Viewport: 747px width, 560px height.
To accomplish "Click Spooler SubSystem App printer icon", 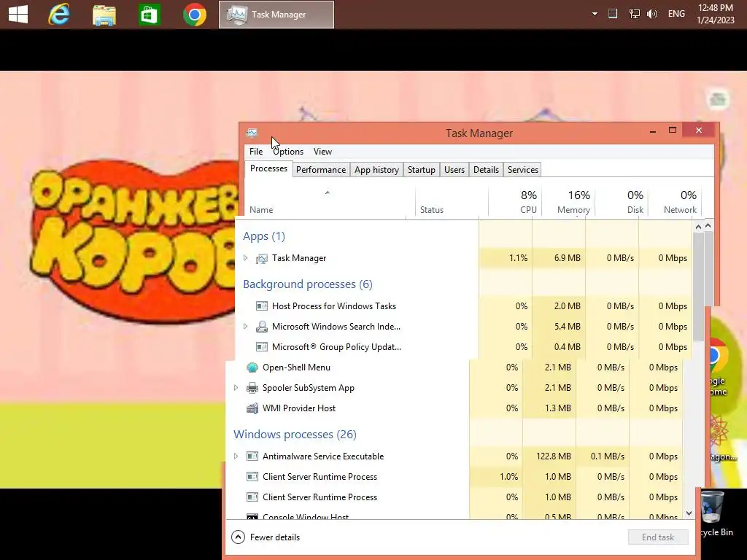I will (x=252, y=388).
